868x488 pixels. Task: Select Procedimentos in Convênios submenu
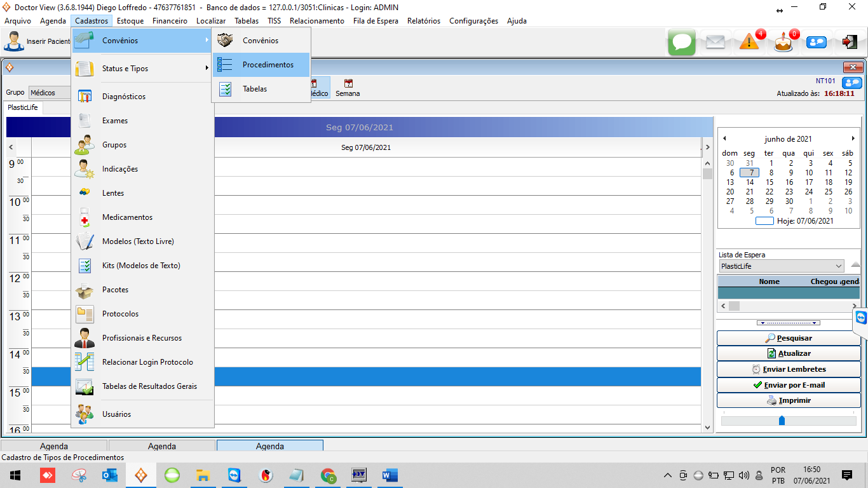click(x=268, y=65)
